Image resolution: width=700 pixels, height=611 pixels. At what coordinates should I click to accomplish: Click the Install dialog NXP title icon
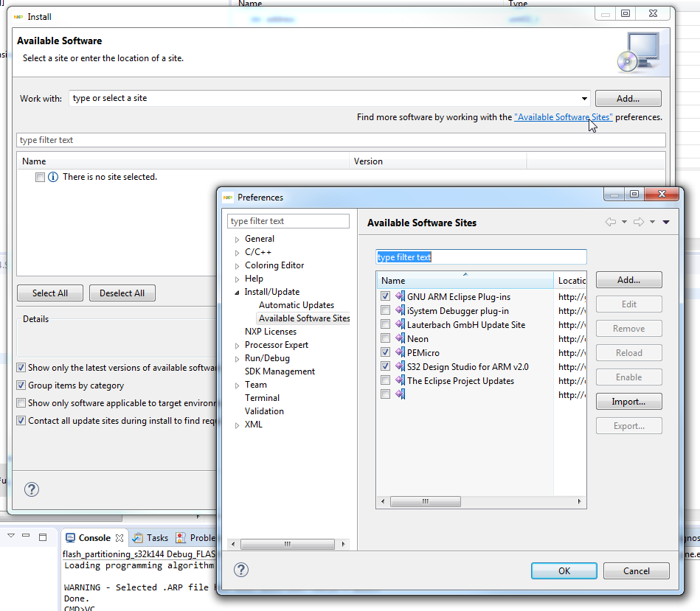tap(18, 17)
